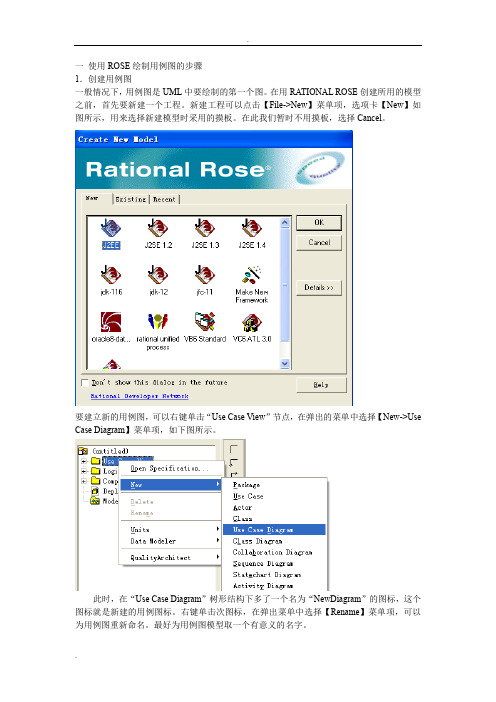Open the Rational Developer Network link

[139, 396]
